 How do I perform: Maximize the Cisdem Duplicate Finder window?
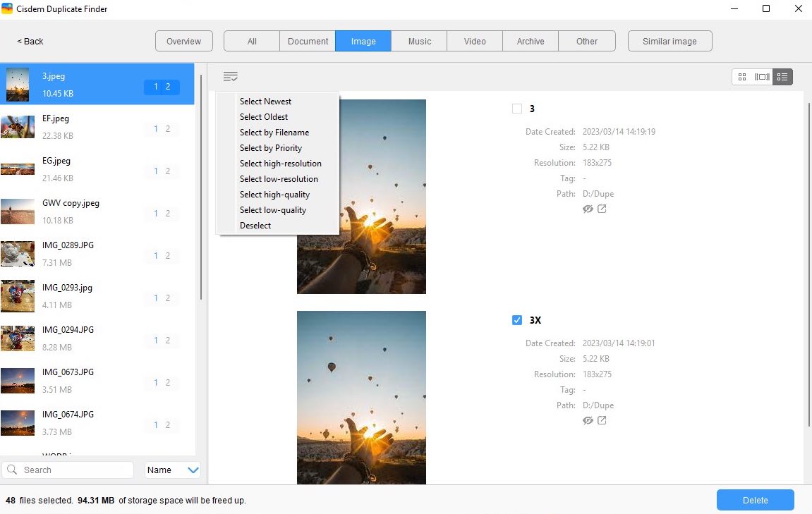coord(766,8)
